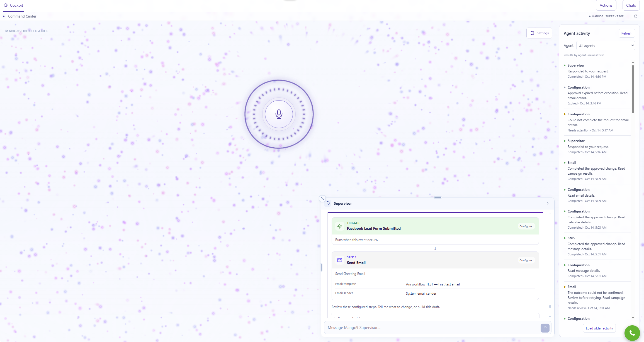Click Load older activity
The width and height of the screenshot is (644, 342).
click(x=599, y=328)
